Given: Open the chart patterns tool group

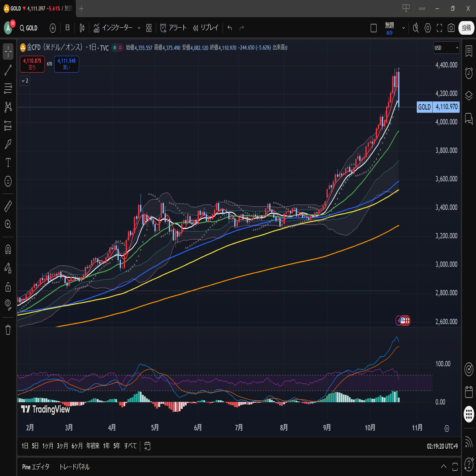Looking at the screenshot, I should [8, 107].
